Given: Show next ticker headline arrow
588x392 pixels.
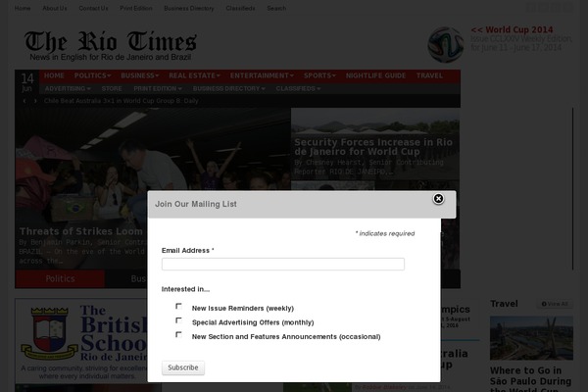Looking at the screenshot, I should [35, 101].
